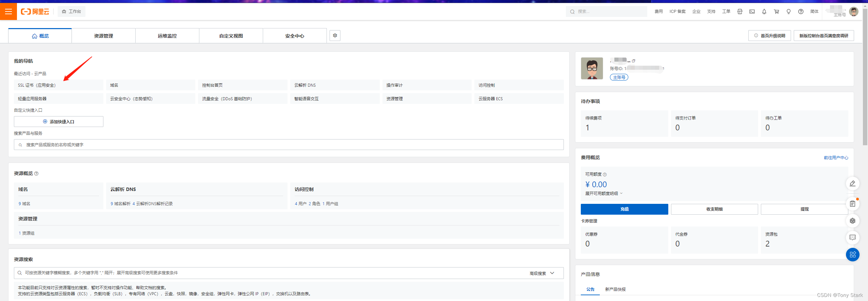
Task: Follow the 前往用户中心 link
Action: (x=836, y=158)
